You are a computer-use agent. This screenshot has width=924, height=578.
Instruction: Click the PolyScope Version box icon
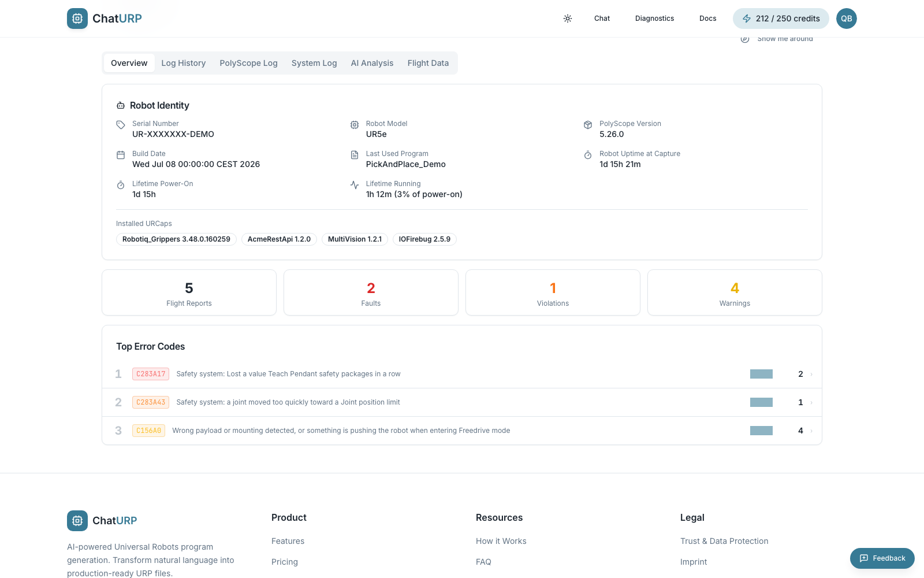click(588, 125)
